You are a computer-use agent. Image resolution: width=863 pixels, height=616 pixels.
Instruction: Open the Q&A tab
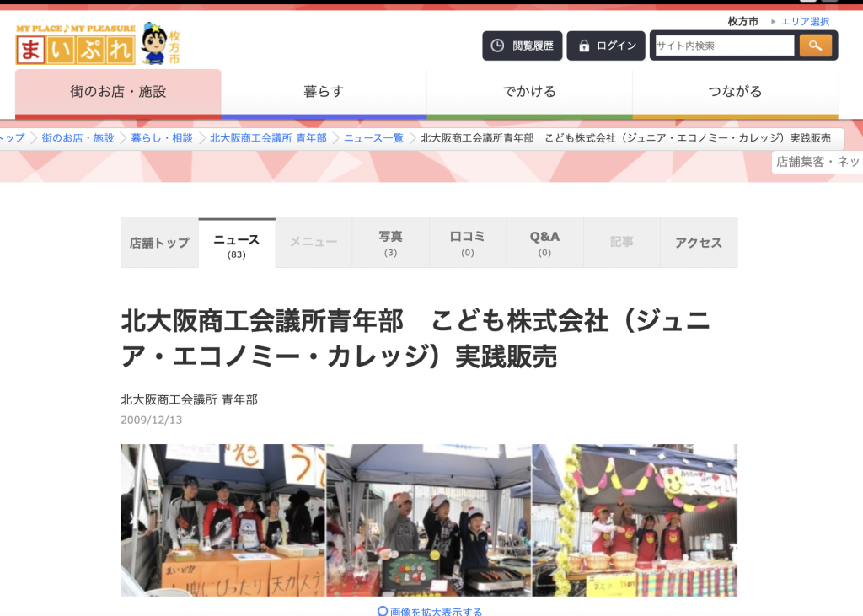tap(544, 243)
